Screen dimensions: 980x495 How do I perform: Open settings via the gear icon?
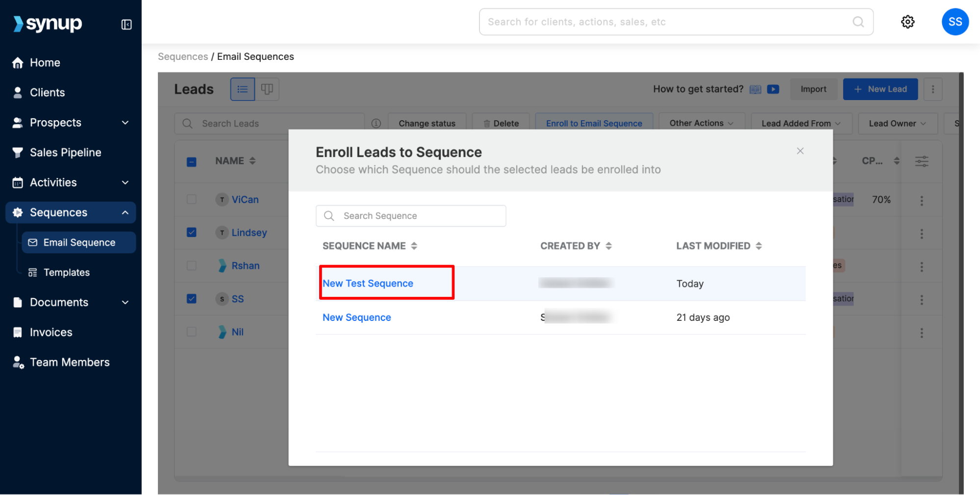pos(907,22)
